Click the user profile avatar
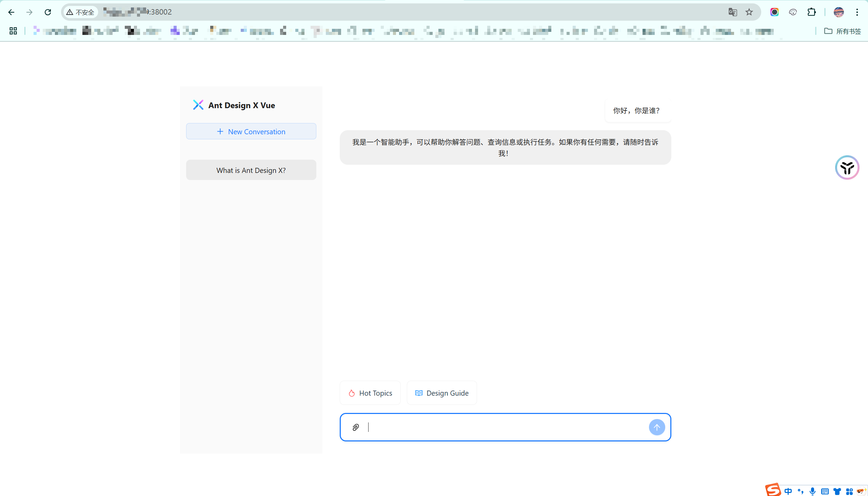The height and width of the screenshot is (496, 868). (x=839, y=12)
